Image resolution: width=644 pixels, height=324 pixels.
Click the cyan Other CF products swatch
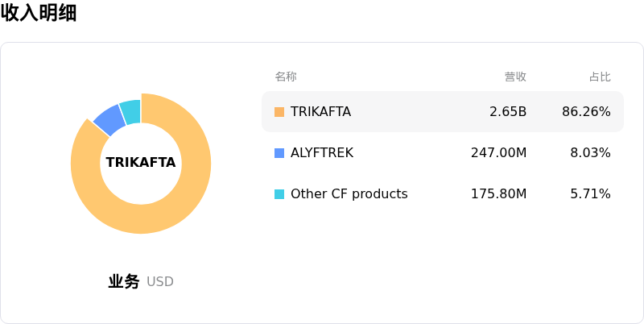pos(279,194)
